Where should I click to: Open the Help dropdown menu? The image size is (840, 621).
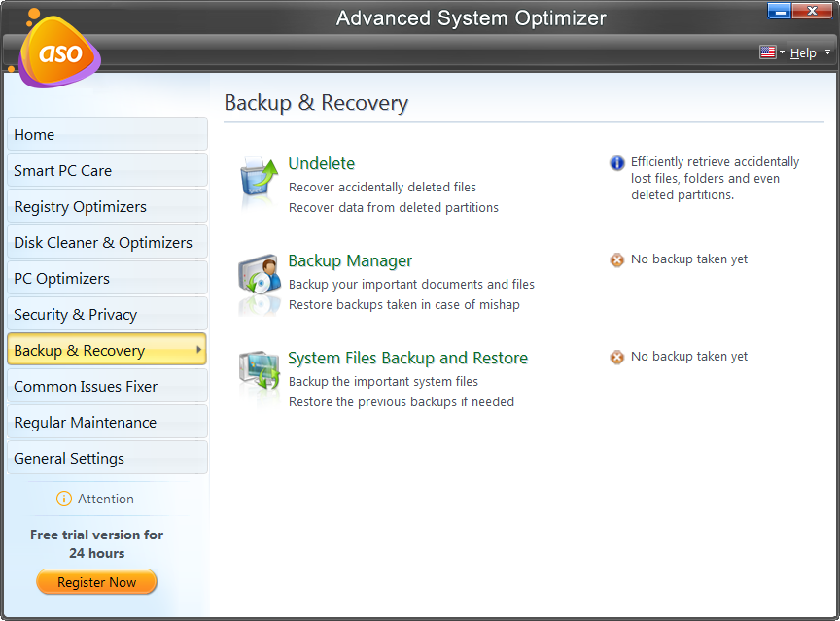point(803,52)
